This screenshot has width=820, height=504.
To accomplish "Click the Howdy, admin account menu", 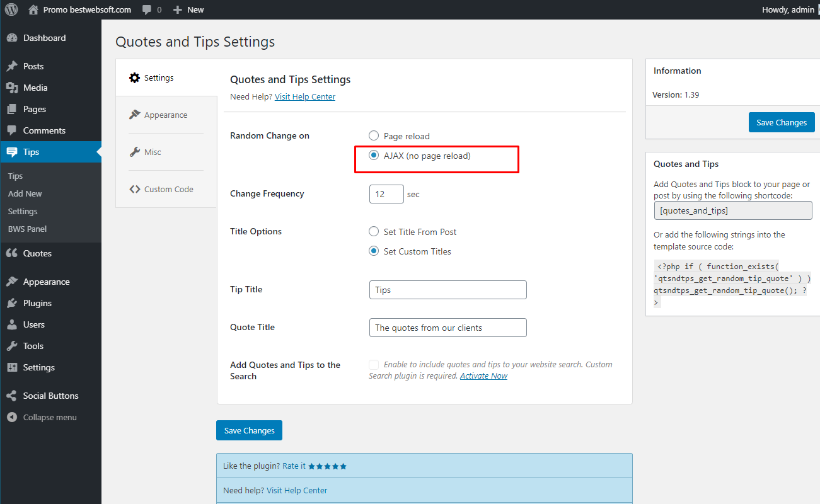I will coord(788,9).
